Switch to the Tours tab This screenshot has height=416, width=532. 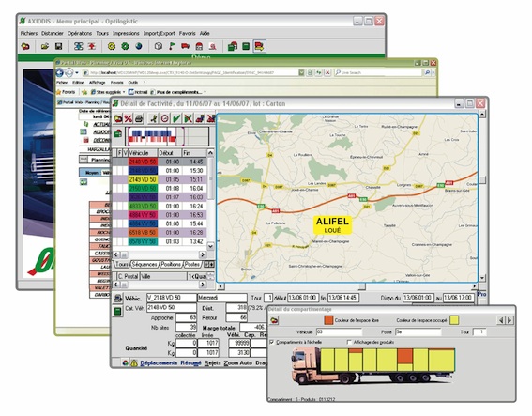click(122, 264)
